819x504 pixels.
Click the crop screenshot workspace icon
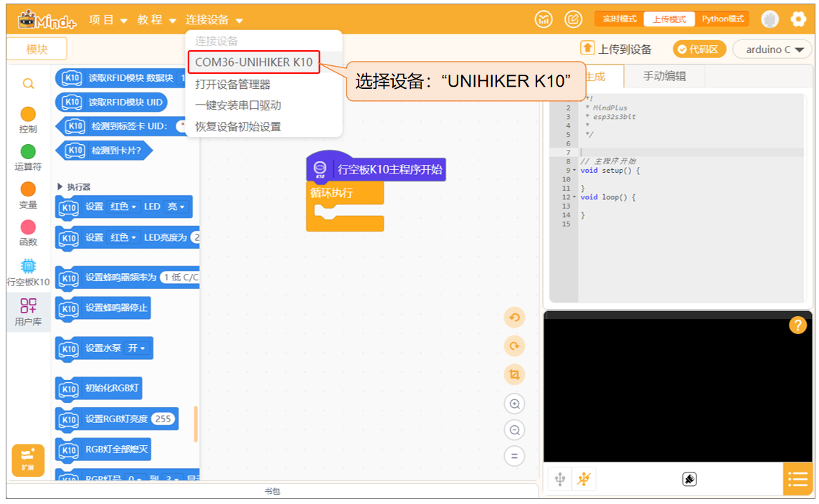(514, 374)
